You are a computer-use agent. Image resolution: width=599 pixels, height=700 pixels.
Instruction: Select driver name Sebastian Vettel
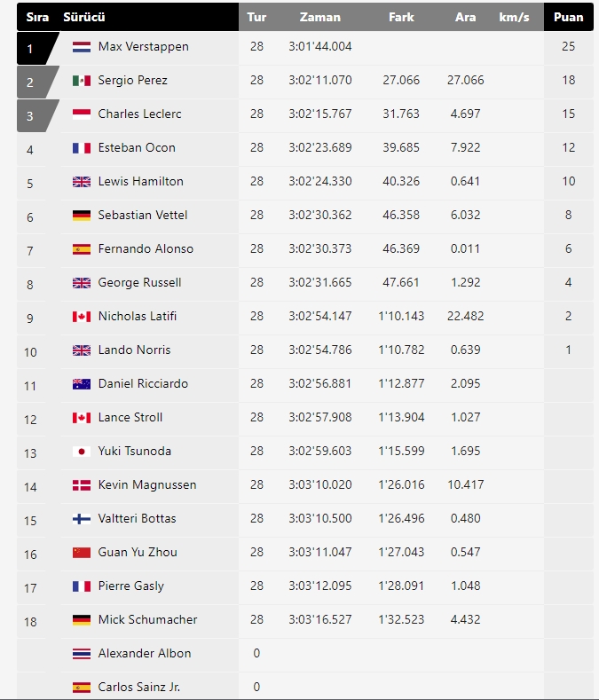(x=143, y=216)
